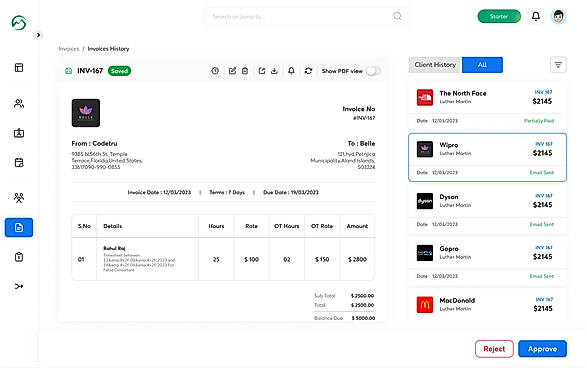This screenshot has height=368, width=587.
Task: Share invoice with the export arrow icon
Action: pyautogui.click(x=262, y=71)
